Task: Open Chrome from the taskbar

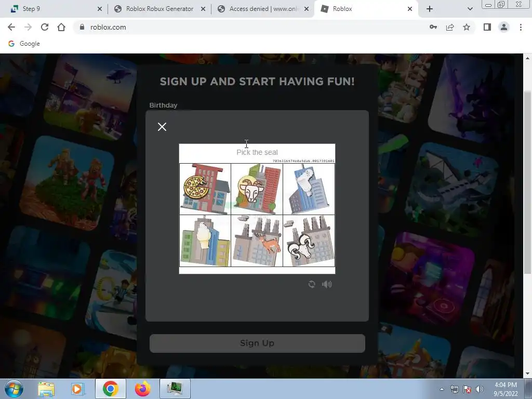Action: tap(110, 389)
